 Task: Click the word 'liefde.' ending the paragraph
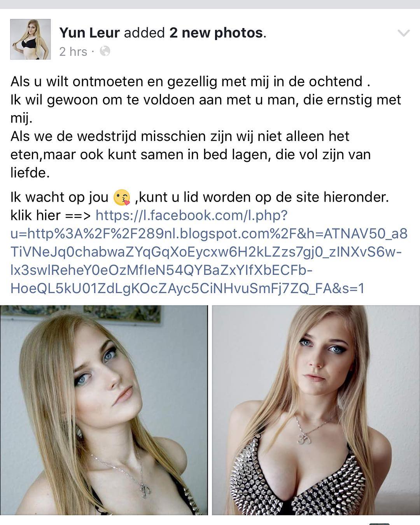pos(30,173)
